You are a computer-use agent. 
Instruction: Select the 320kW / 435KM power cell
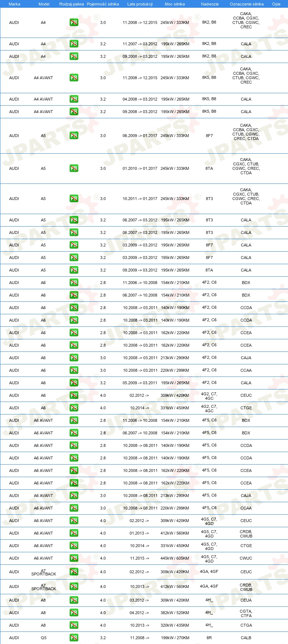(x=175, y=625)
